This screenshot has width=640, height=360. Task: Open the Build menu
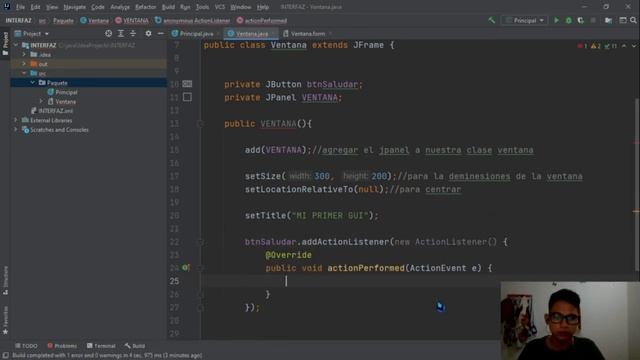click(168, 7)
